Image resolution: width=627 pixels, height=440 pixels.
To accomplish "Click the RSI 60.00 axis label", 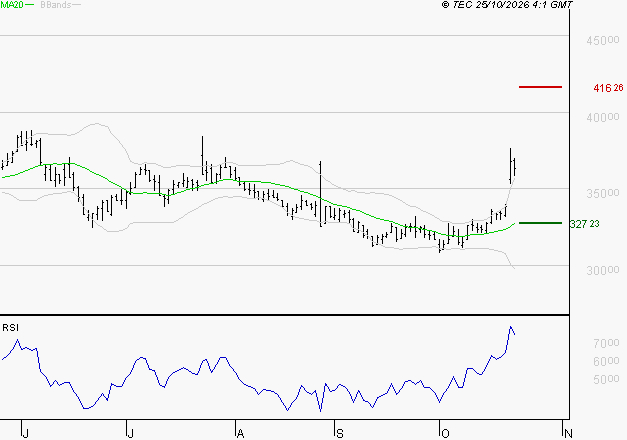I will click(606, 361).
